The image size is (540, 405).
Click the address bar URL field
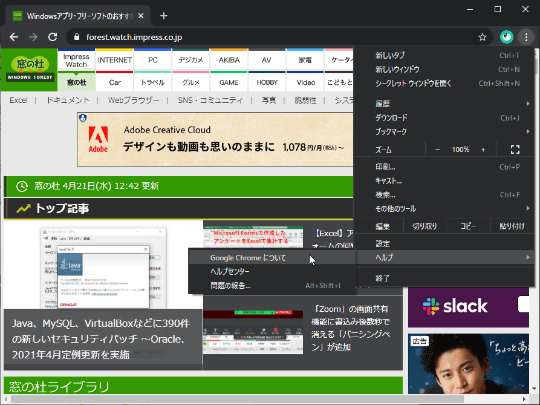(x=134, y=37)
